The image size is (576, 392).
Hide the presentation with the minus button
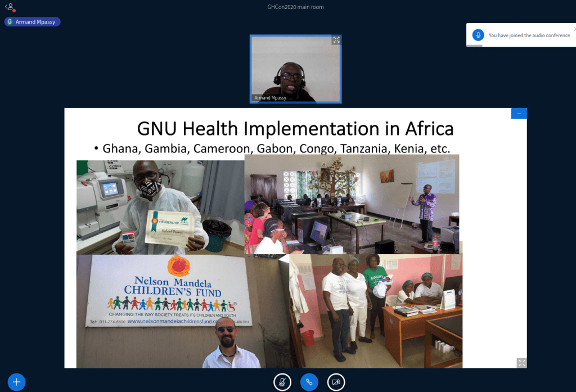[519, 114]
